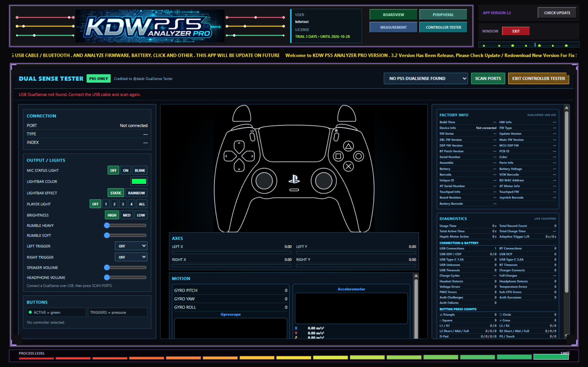Click the Circle button on the controller diagram
This screenshot has height=367, width=588.
point(358,156)
